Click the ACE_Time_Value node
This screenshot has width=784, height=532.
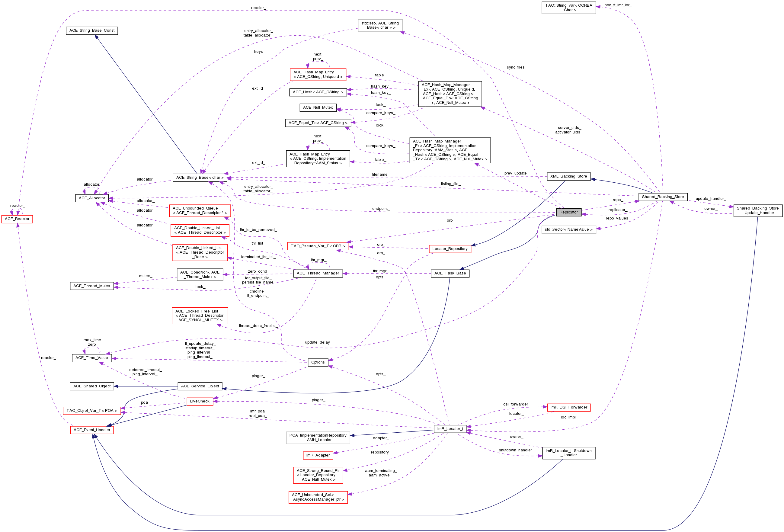pos(92,358)
